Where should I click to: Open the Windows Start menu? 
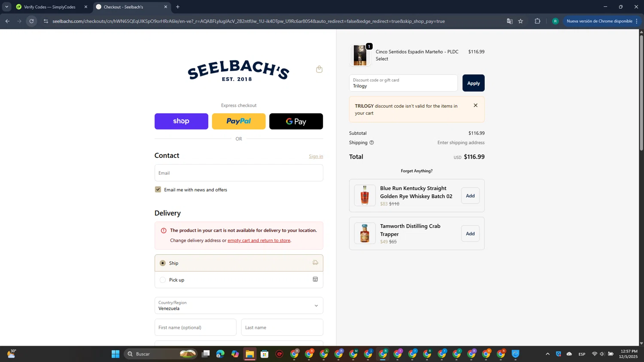(x=115, y=354)
